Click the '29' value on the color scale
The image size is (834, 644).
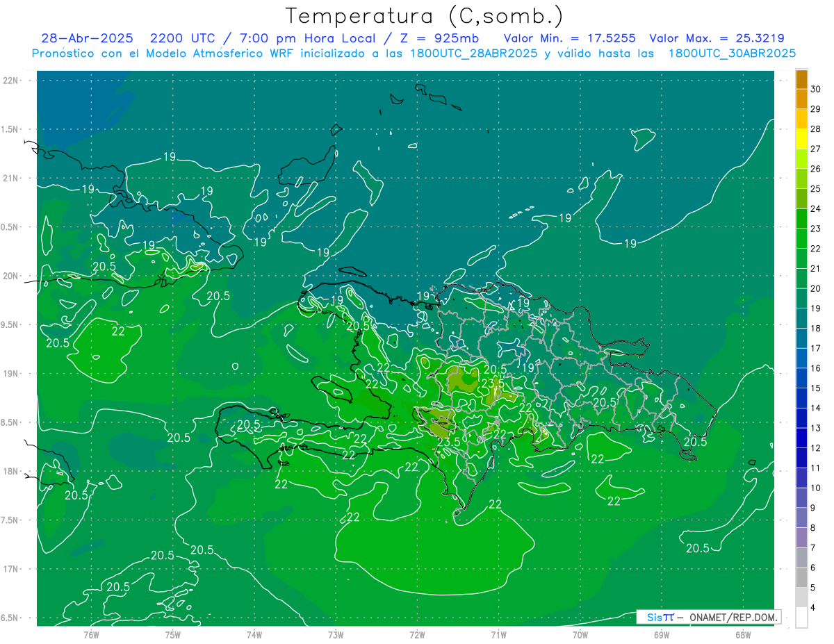pos(817,109)
